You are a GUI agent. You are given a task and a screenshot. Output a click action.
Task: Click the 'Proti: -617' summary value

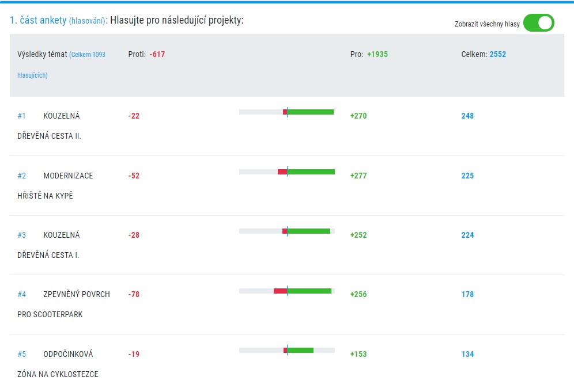pos(146,54)
